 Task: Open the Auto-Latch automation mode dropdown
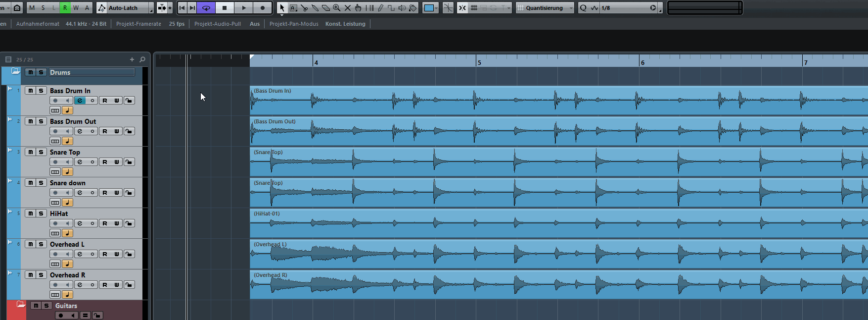151,8
